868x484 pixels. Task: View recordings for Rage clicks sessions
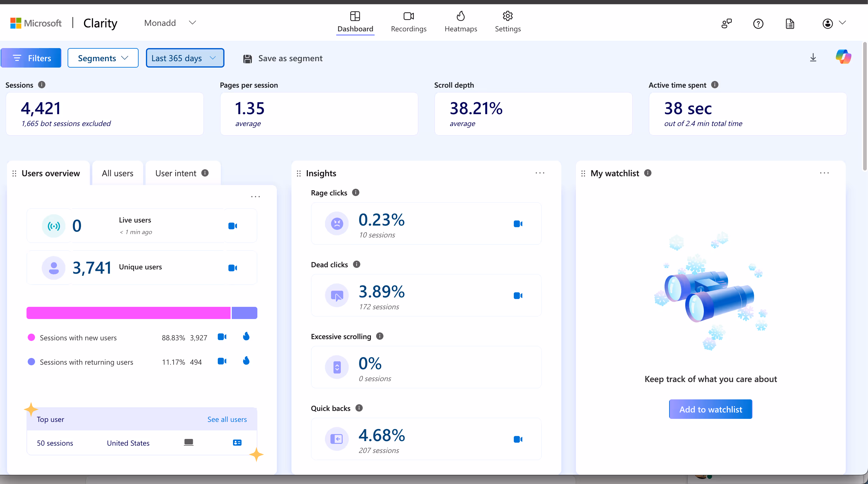coord(518,224)
